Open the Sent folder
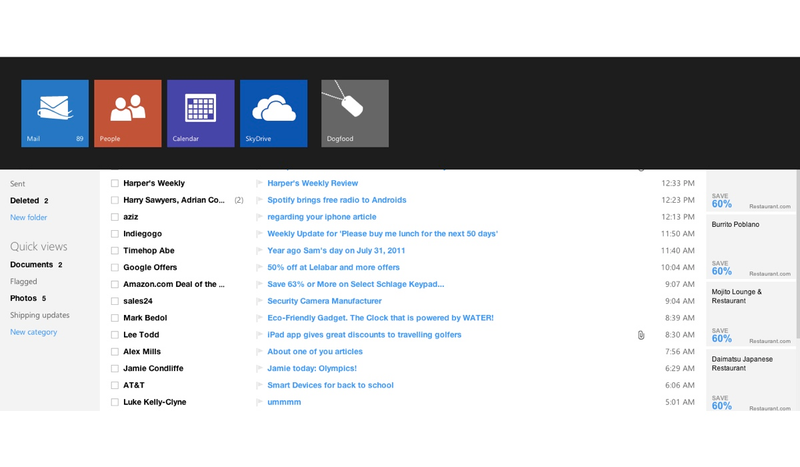This screenshot has width=800, height=467. pos(17,184)
